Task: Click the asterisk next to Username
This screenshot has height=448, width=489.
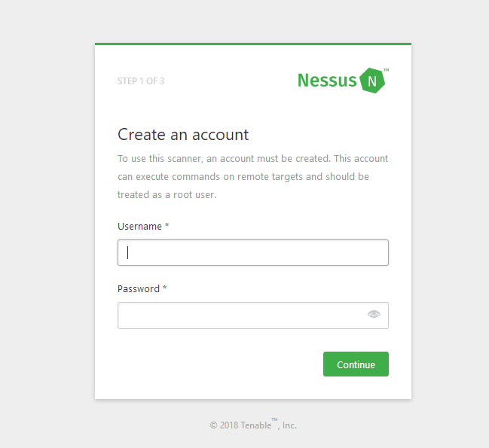Action: [x=167, y=225]
